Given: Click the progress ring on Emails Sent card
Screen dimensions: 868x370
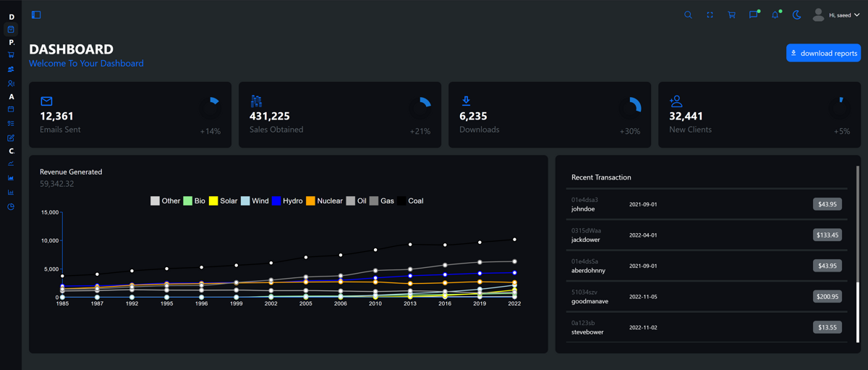Looking at the screenshot, I should point(210,108).
